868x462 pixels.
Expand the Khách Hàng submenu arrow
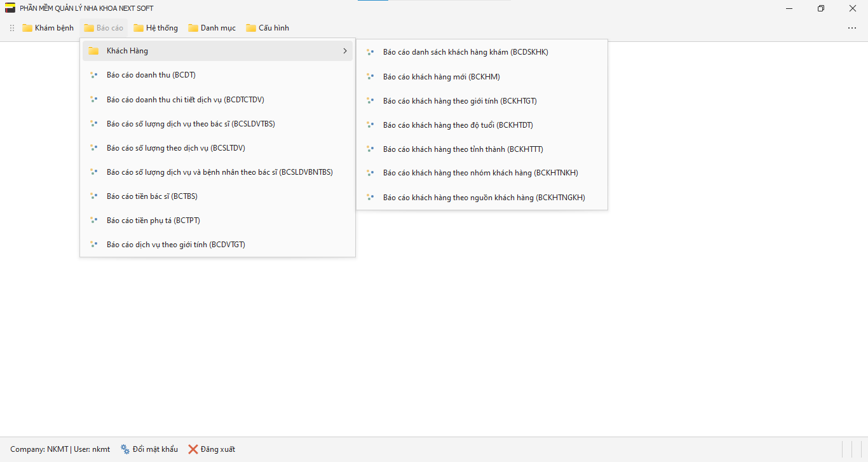(x=345, y=51)
